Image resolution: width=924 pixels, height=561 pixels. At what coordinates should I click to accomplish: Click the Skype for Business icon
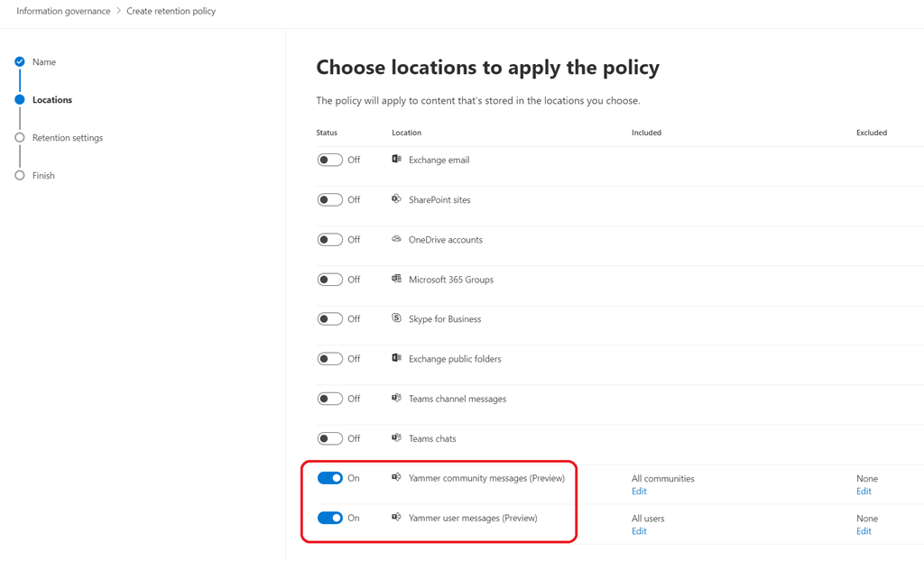click(396, 318)
